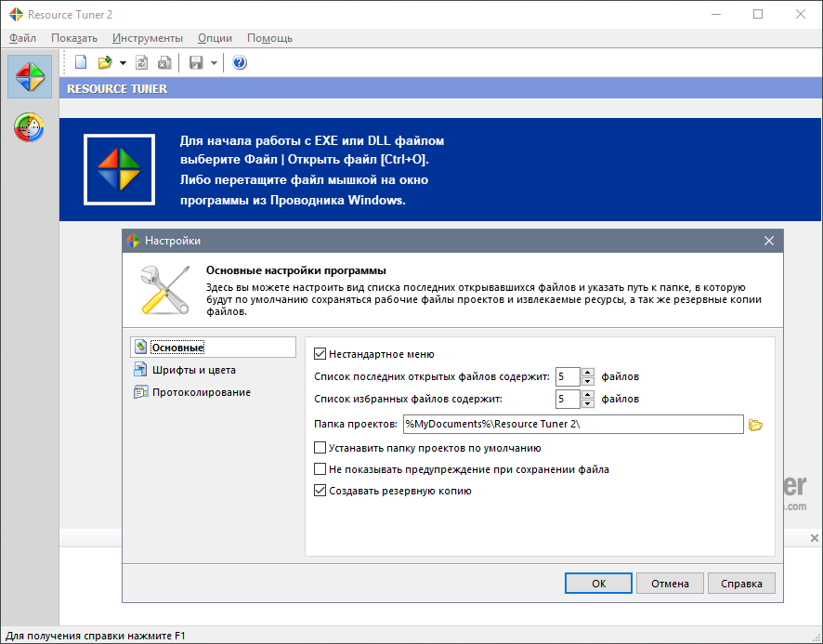Click the Save floppy disk icon

coord(196,62)
